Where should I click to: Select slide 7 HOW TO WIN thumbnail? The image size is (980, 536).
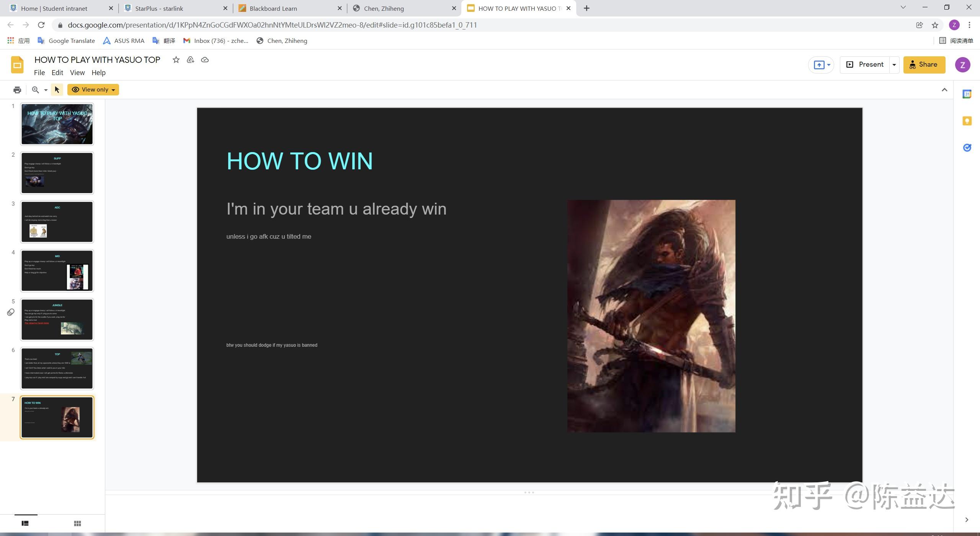tap(57, 417)
